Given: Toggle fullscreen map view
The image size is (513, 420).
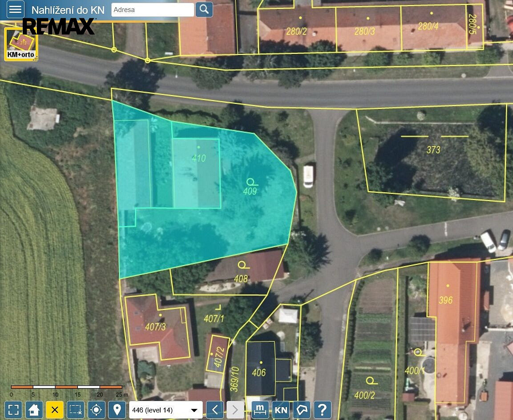Looking at the screenshot, I should pyautogui.click(x=13, y=409).
